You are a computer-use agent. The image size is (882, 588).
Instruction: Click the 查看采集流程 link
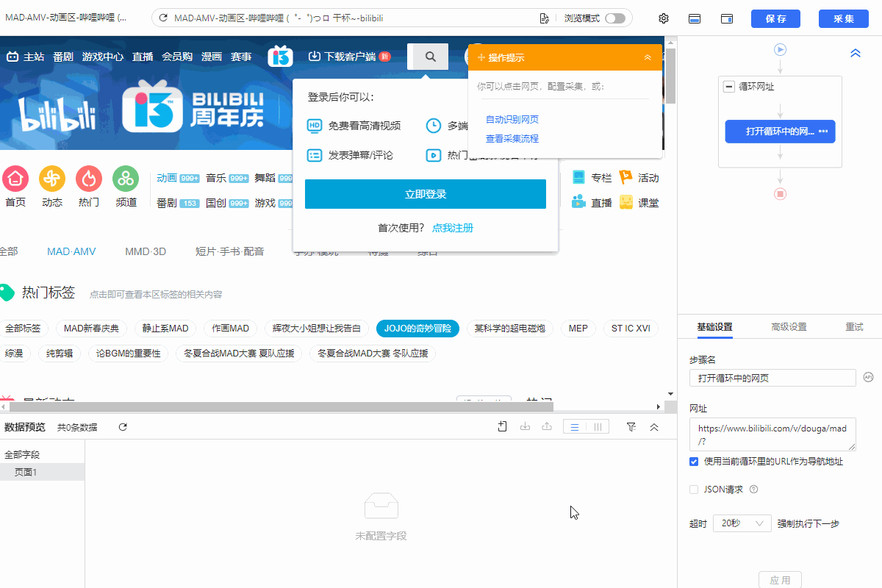(x=512, y=138)
